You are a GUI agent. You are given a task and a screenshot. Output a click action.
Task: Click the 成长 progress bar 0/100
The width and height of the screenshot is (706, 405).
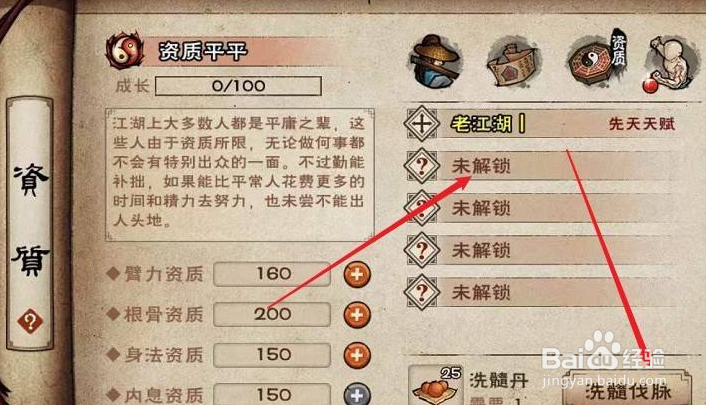238,86
